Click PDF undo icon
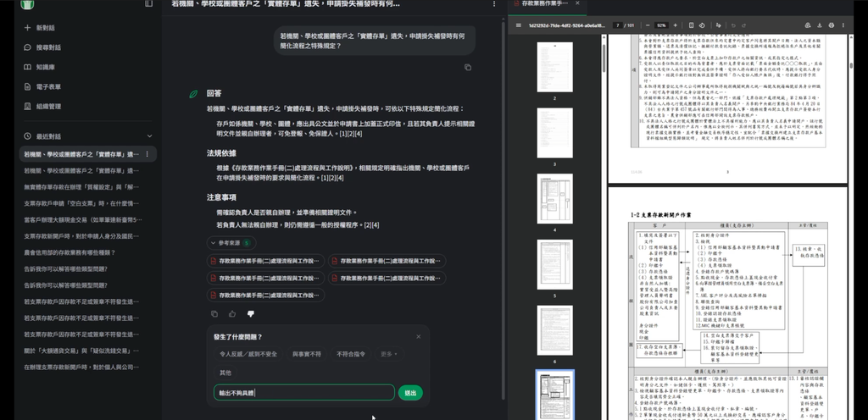 (x=733, y=25)
